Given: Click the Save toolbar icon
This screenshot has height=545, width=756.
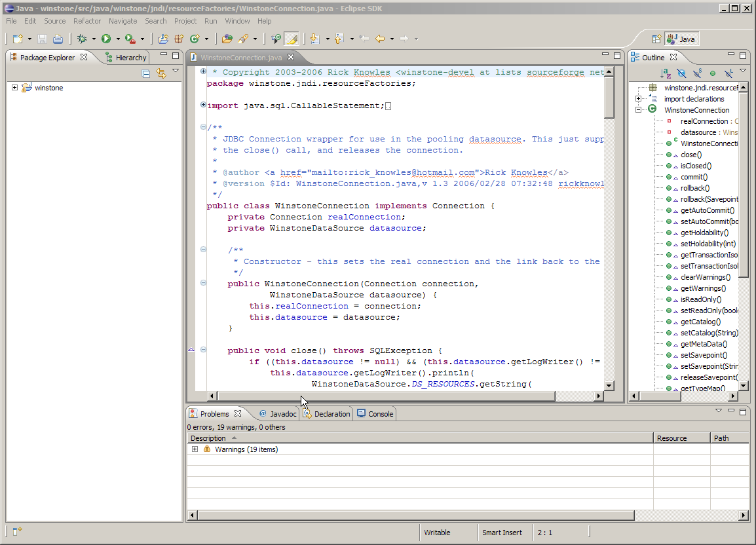Looking at the screenshot, I should click(42, 39).
